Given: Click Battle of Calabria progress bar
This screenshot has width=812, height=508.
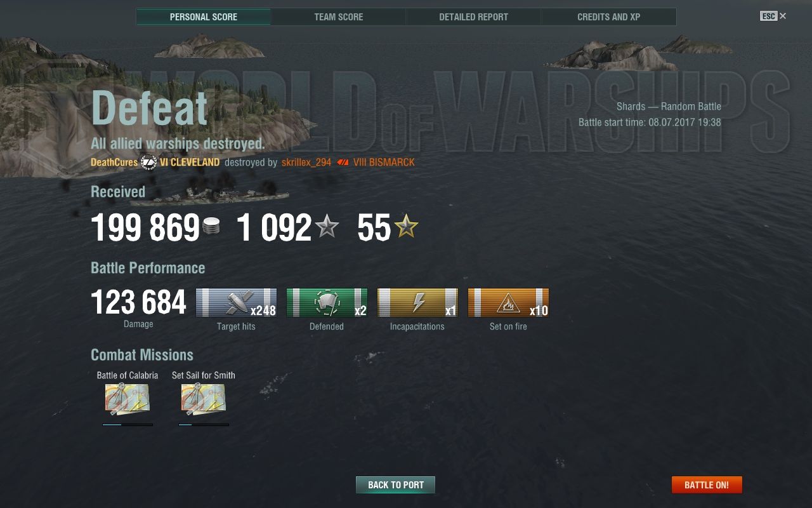Looking at the screenshot, I should 128,425.
